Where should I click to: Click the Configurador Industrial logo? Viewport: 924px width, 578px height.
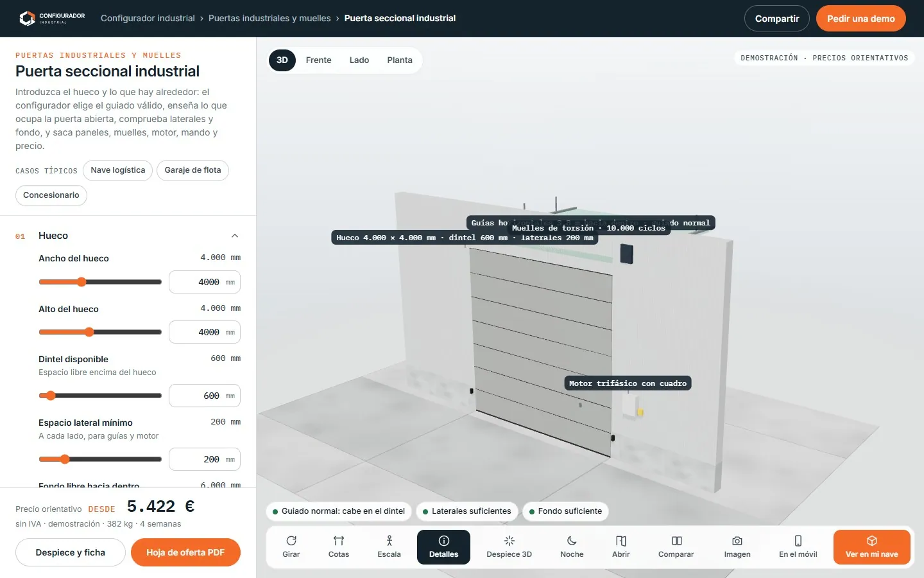click(x=52, y=18)
